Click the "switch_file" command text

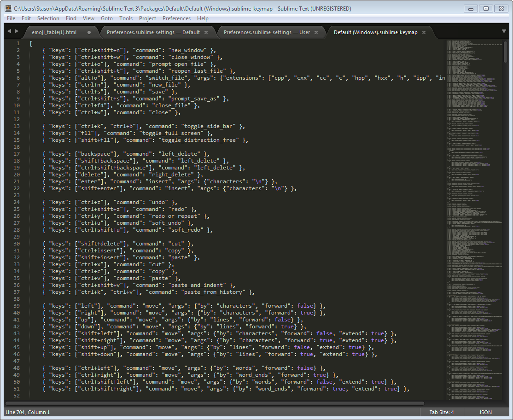click(x=168, y=78)
